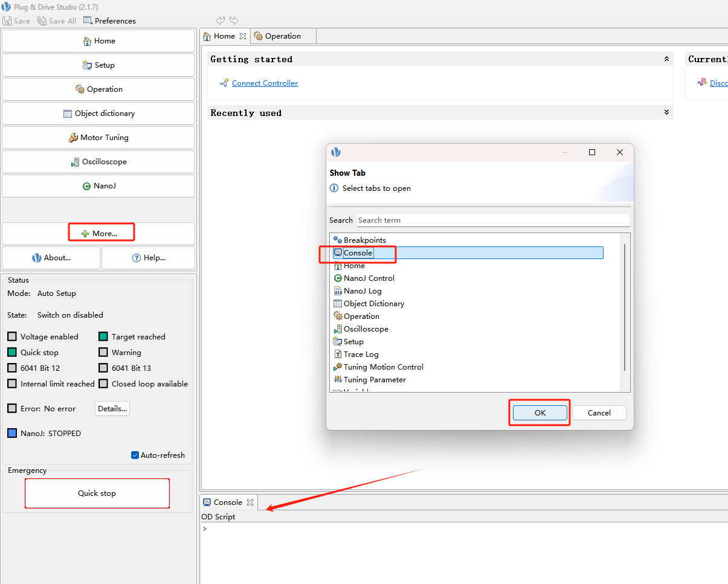
Task: Maximize the Show Tab dialog window
Action: pos(592,153)
